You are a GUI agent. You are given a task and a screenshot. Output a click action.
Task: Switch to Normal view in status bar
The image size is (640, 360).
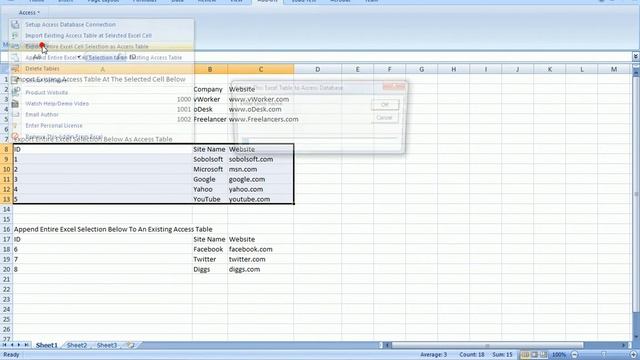click(x=525, y=355)
